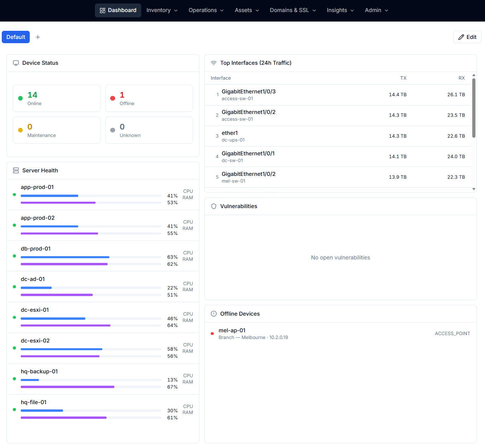This screenshot has width=485, height=448.
Task: Select the GigabitEthernet1/0/1 dc-sw-01 row
Action: [x=338, y=157]
